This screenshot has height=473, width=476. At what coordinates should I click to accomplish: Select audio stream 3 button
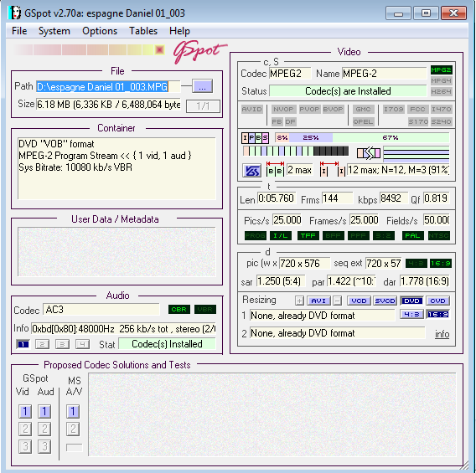point(62,344)
